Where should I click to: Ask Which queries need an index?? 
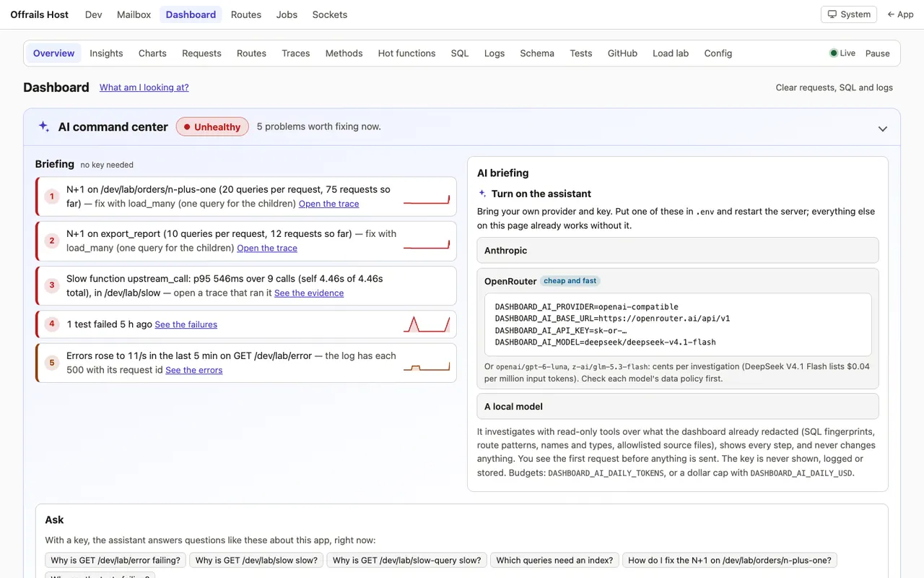[554, 560]
